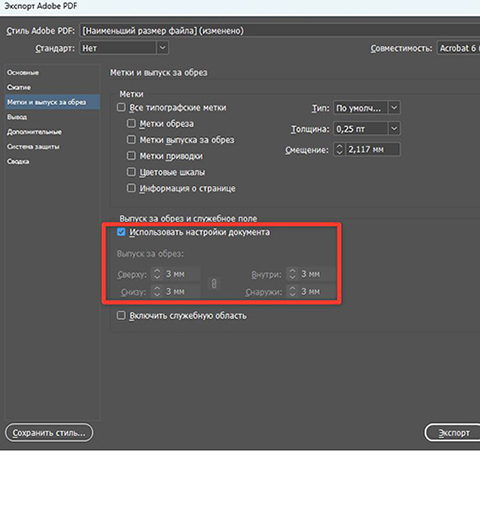Open the Совместимость Acrobat dropdown
Viewport: 480px width, 530px height.
tap(458, 48)
